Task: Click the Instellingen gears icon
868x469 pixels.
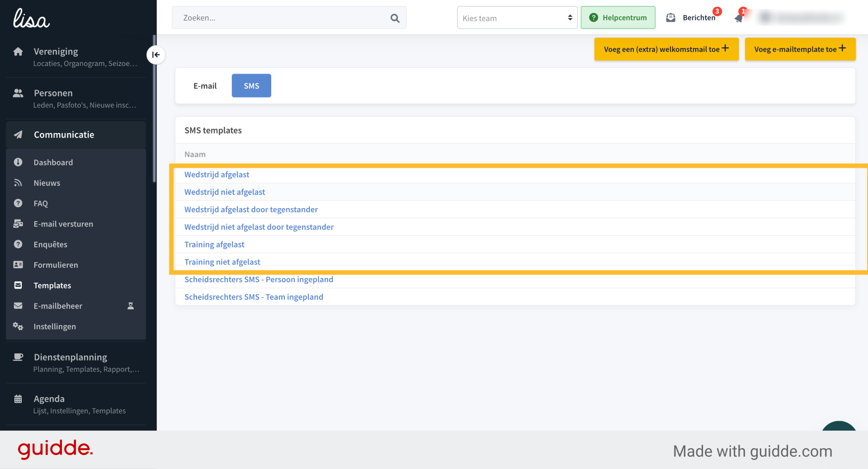Action: (18, 326)
